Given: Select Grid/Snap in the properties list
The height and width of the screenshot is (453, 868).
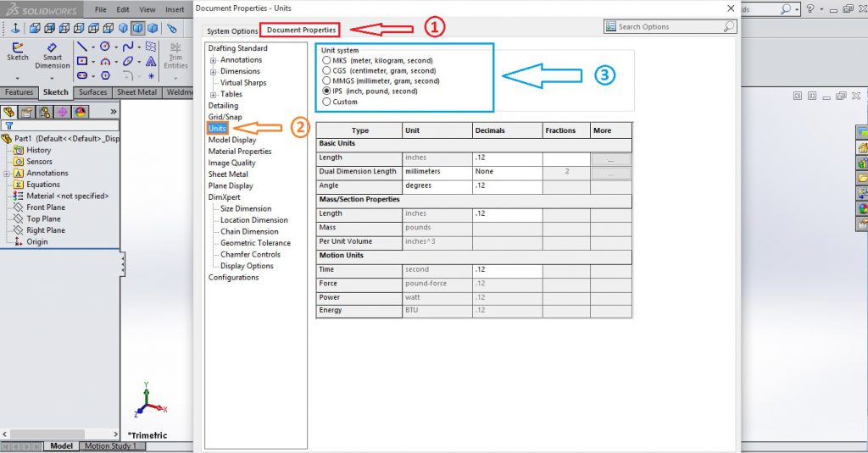Looking at the screenshot, I should click(x=225, y=117).
